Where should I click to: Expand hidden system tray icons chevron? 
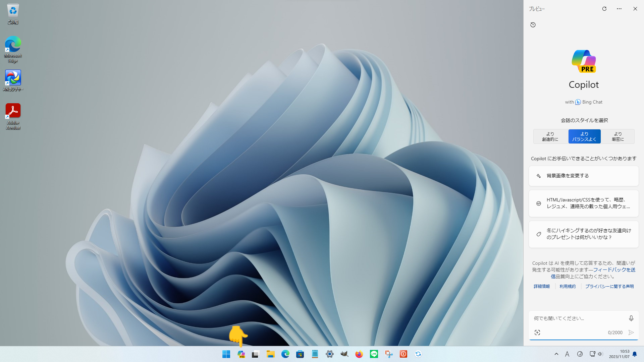[x=556, y=354]
